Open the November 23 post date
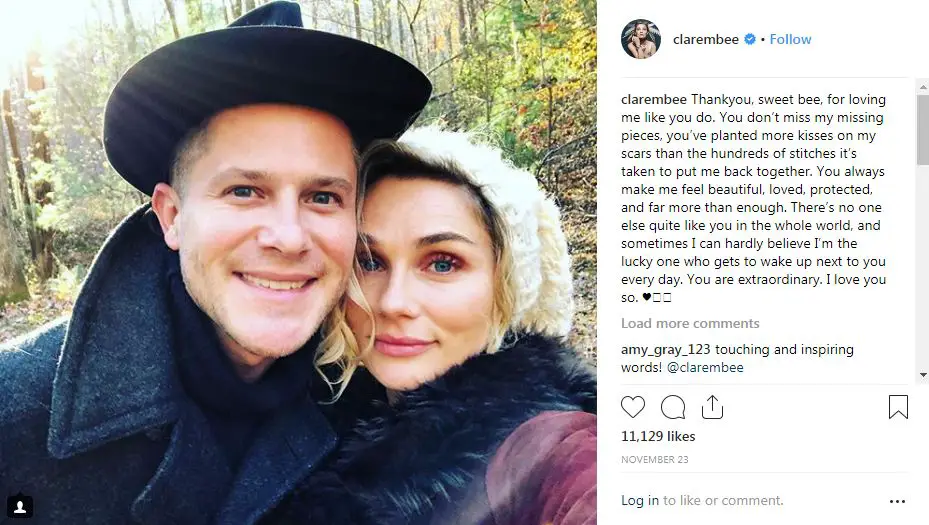Screen dimensions: 929x525 pos(654,460)
